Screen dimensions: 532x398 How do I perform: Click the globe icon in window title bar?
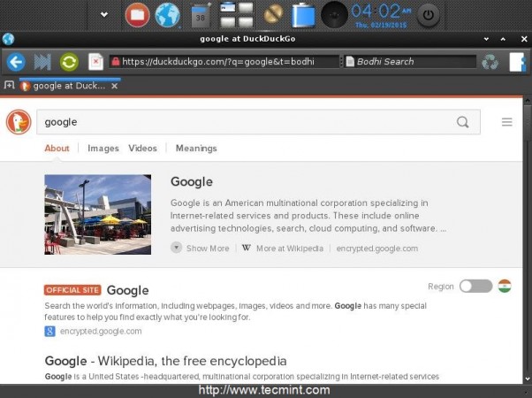(x=8, y=39)
